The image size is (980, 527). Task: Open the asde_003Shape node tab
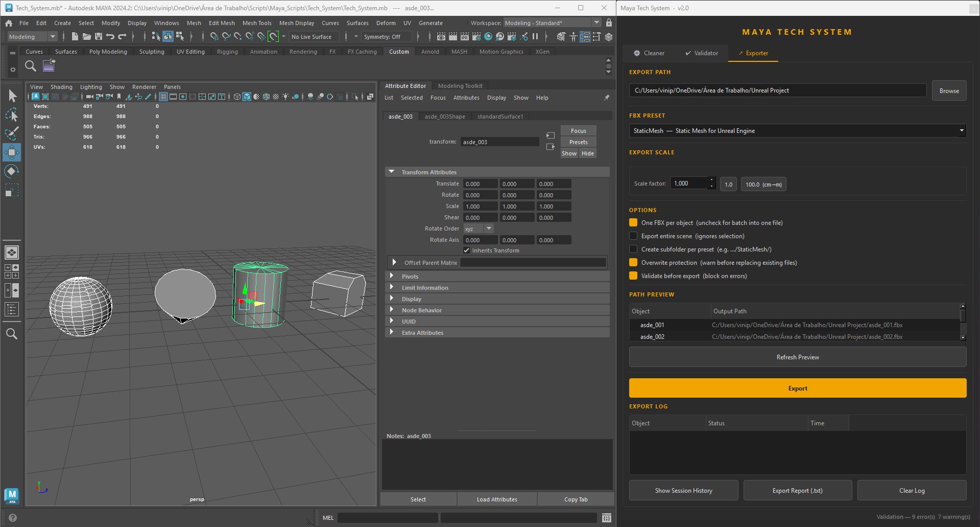[x=445, y=117]
